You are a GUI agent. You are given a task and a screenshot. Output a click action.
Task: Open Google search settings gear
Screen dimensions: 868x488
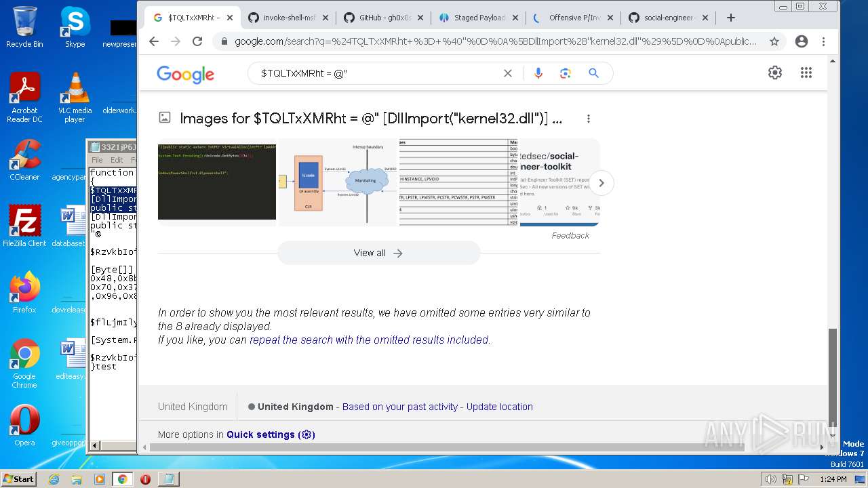point(775,73)
